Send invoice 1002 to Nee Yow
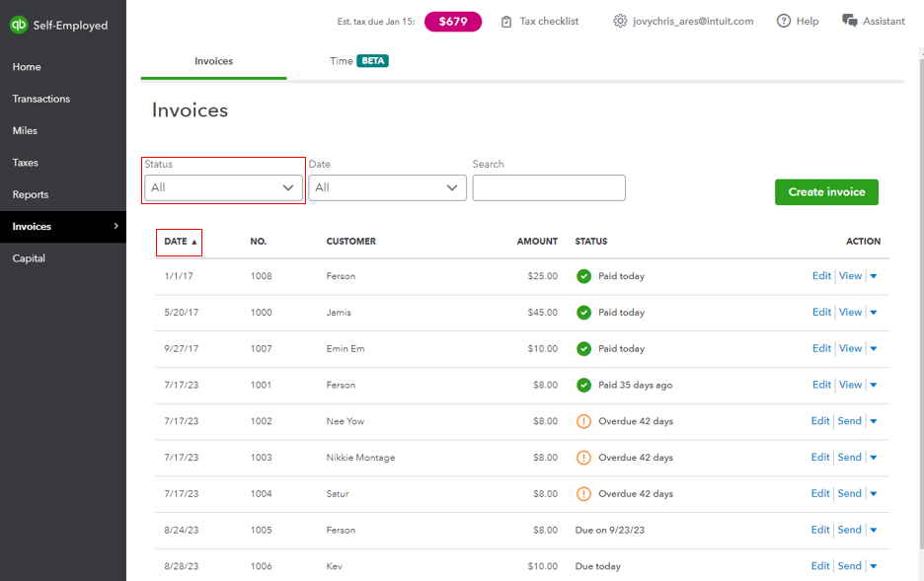This screenshot has height=581, width=924. (x=849, y=421)
